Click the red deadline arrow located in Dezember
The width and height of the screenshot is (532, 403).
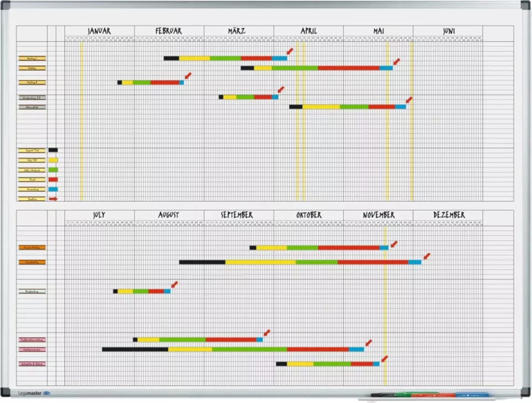point(426,256)
